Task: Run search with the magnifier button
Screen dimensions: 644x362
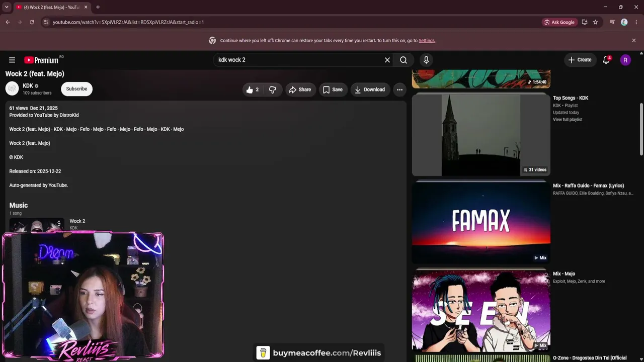Action: point(404,60)
